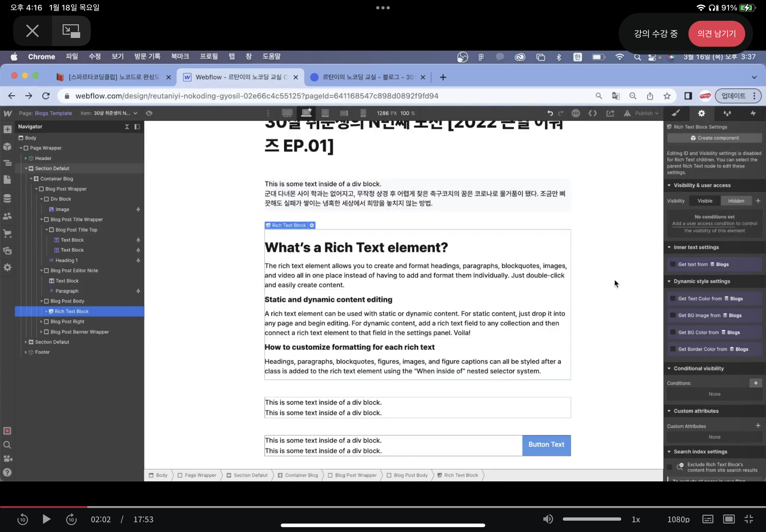766x532 pixels.
Task: Collapse the Conditional visibility section
Action: [x=669, y=369]
